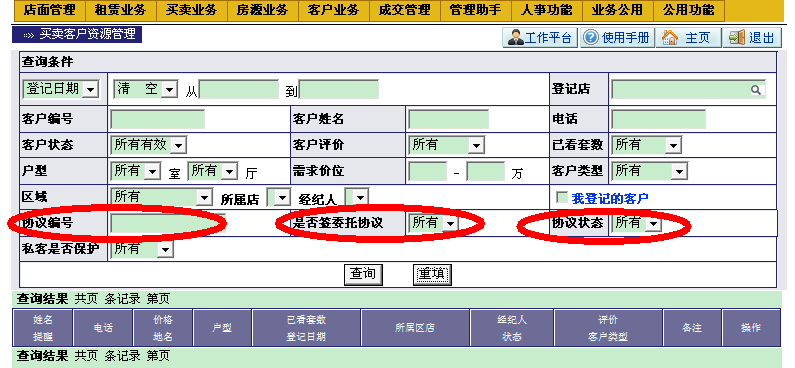Click the 我登记的客户 link text
The height and width of the screenshot is (368, 795).
tap(610, 199)
